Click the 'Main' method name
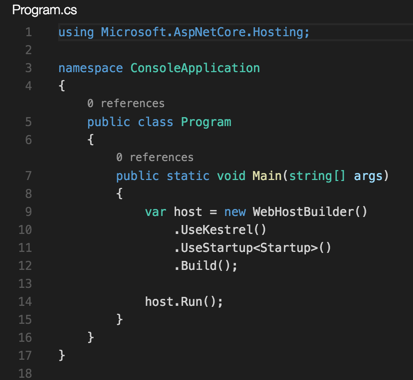Image resolution: width=413 pixels, height=380 pixels. (x=267, y=176)
